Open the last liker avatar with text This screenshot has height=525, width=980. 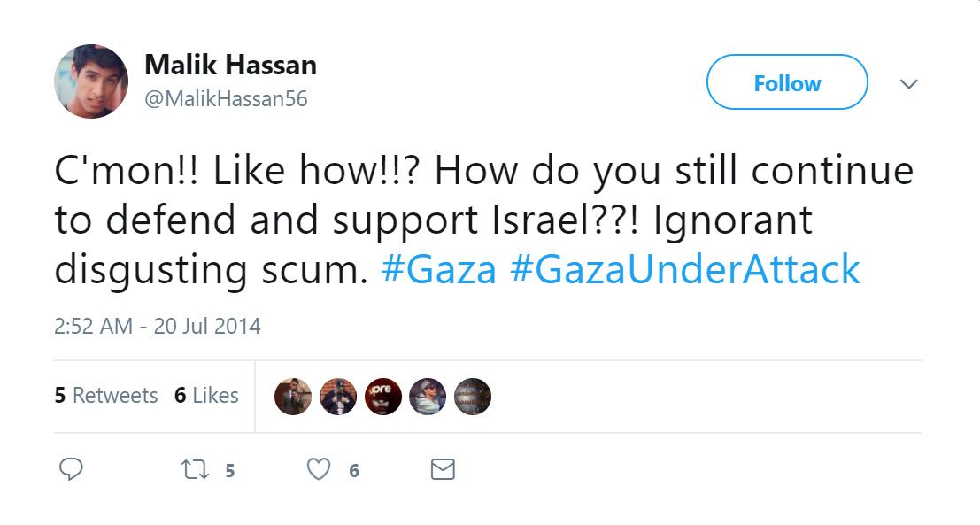point(473,397)
